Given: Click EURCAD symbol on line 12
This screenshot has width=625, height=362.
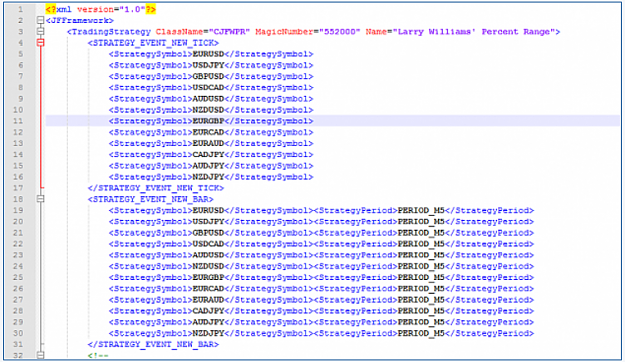Looking at the screenshot, I should pyautogui.click(x=208, y=132).
